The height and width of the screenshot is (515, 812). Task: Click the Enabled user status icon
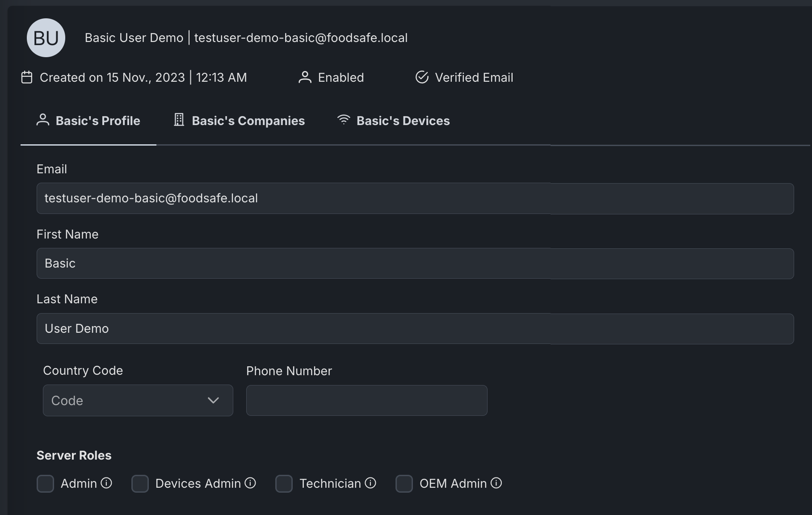coord(305,77)
